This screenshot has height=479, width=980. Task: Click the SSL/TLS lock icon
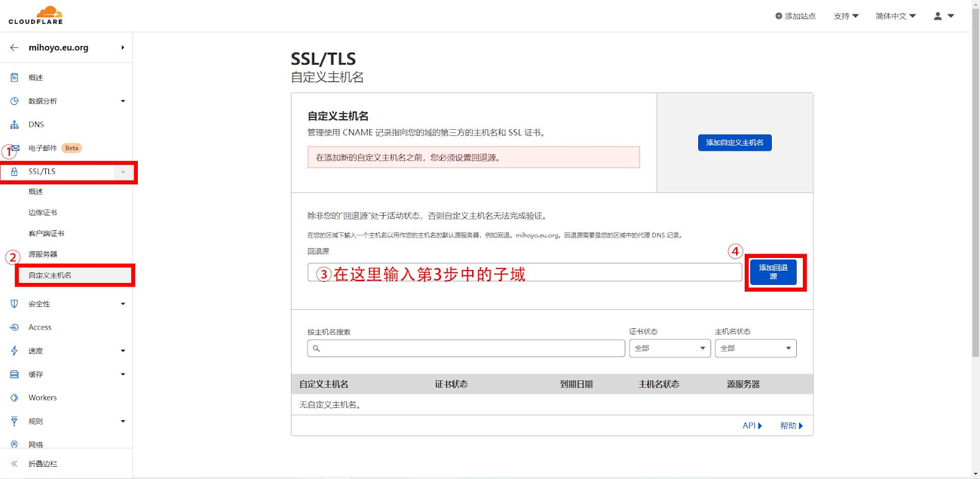[x=14, y=172]
